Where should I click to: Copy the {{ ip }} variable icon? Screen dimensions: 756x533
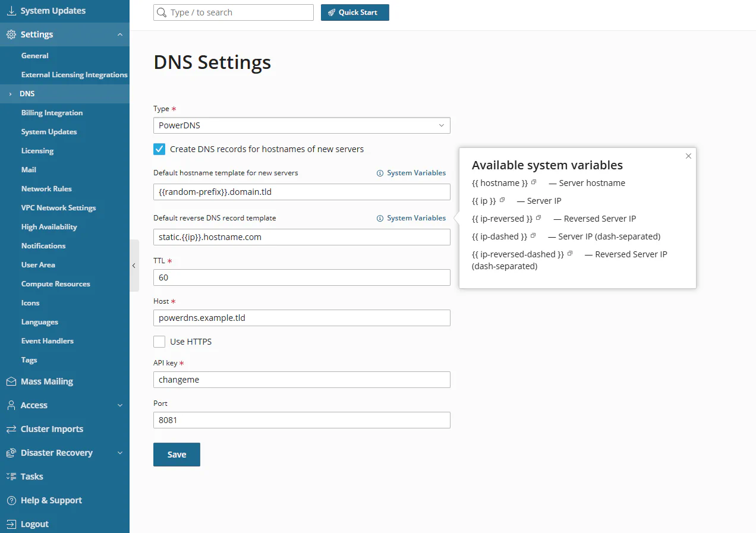(x=502, y=200)
